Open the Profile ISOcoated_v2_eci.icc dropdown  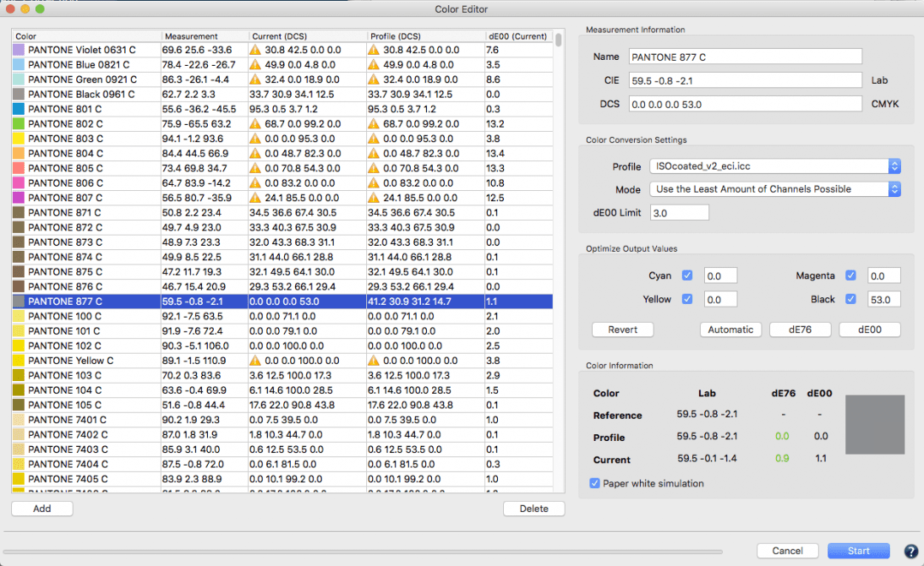click(x=774, y=167)
